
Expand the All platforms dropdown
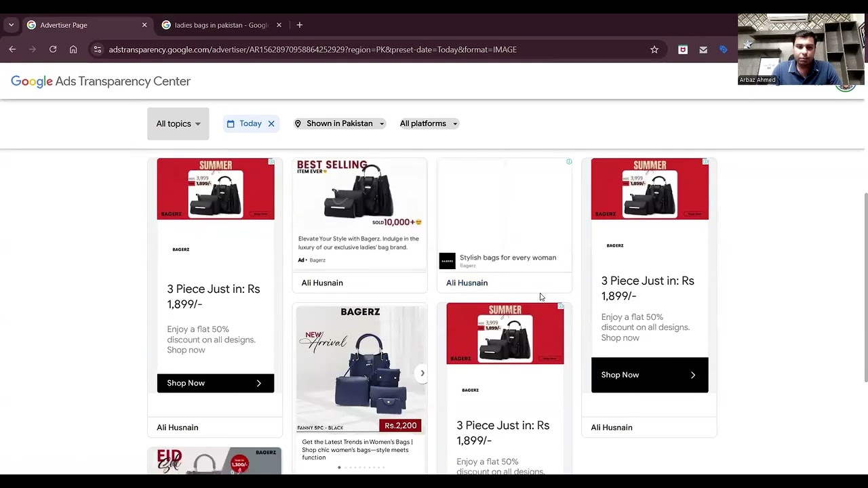click(x=429, y=123)
